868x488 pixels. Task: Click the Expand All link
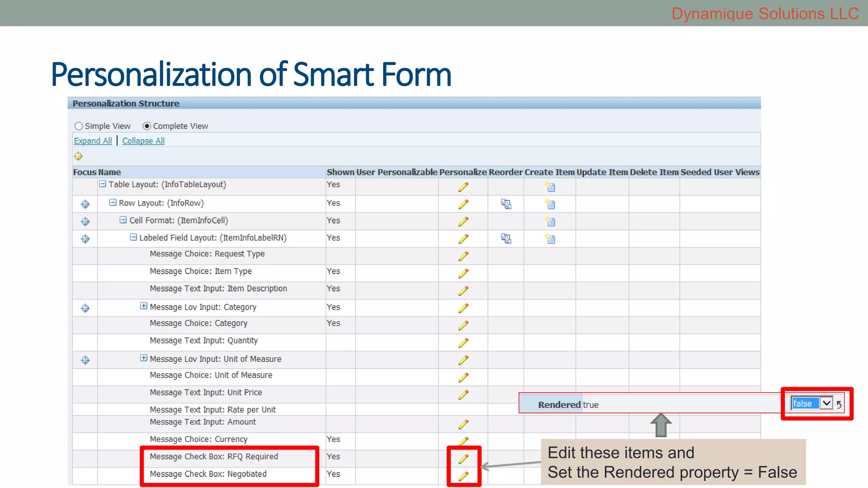pyautogui.click(x=93, y=141)
